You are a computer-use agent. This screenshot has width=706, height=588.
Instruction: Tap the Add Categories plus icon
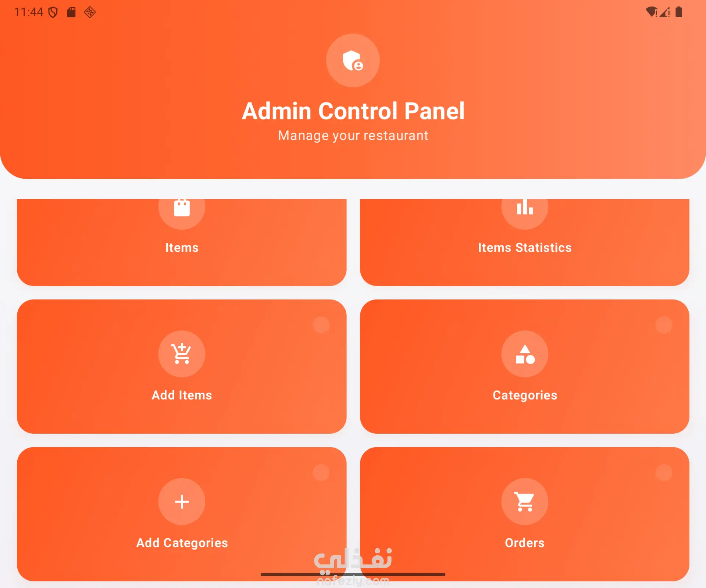[182, 502]
